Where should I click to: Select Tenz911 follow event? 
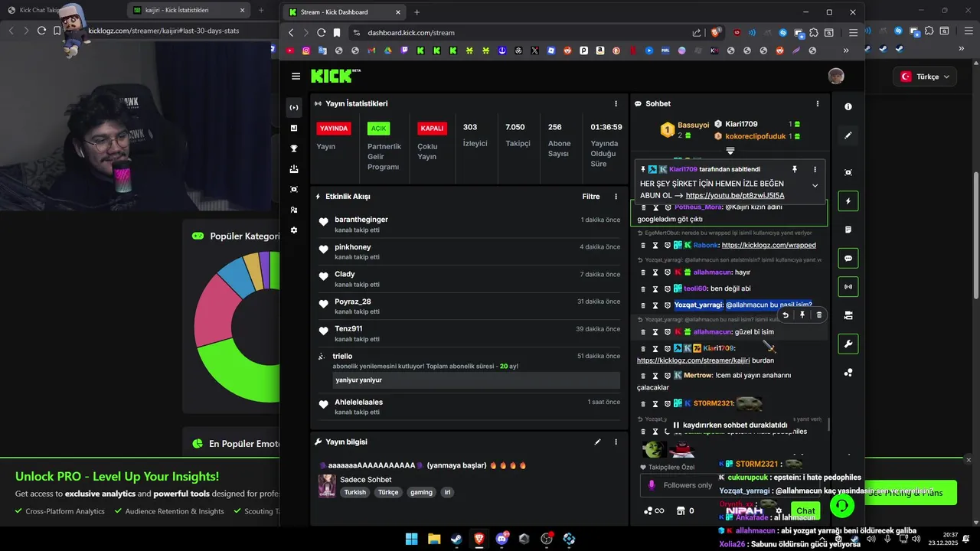click(x=469, y=333)
